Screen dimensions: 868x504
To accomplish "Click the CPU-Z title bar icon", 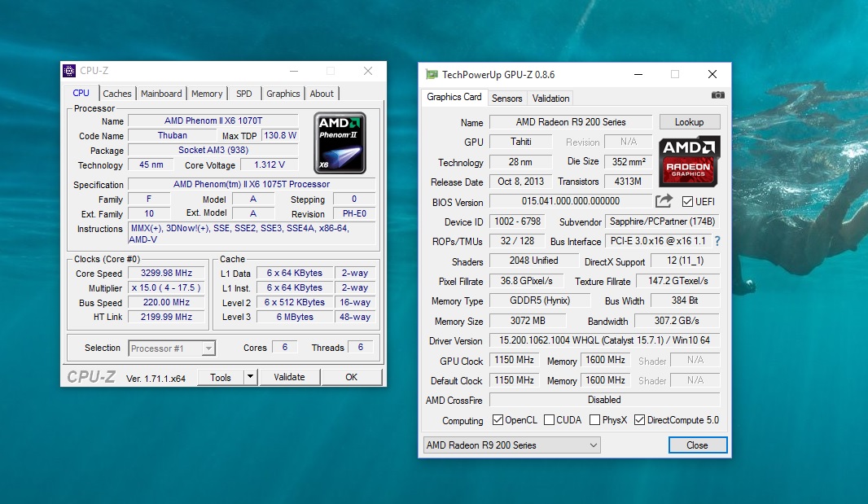I will [x=70, y=71].
